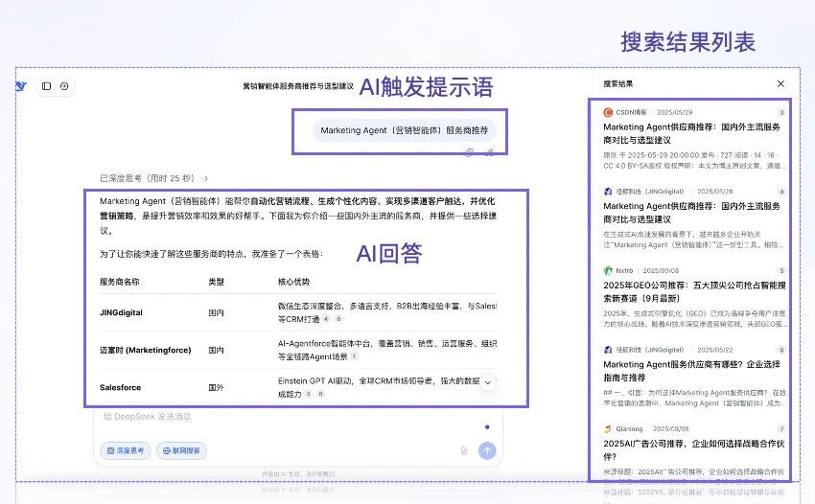Image resolution: width=815 pixels, height=504 pixels.
Task: Click the scroll-to-bottom chevron button
Action: tap(487, 382)
